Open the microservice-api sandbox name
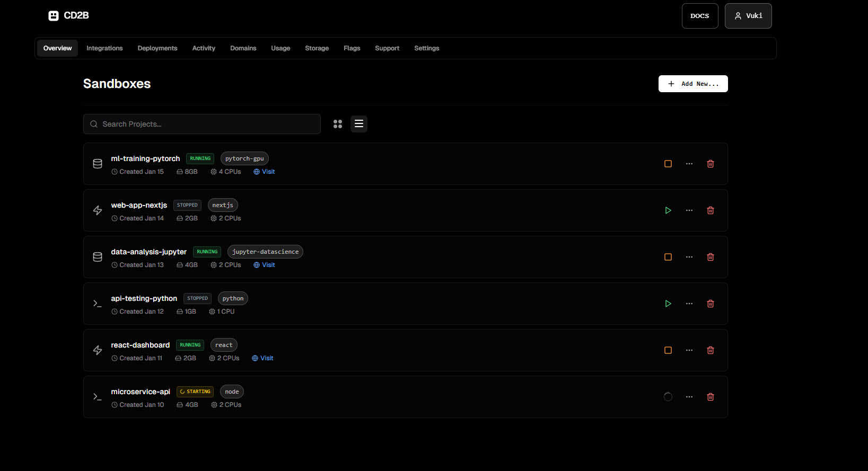The image size is (868, 471). [141, 392]
